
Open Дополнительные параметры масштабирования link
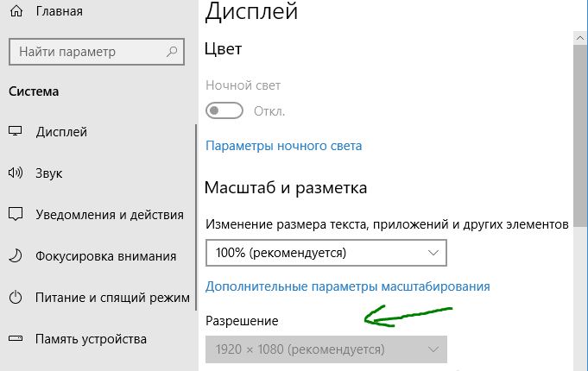click(348, 286)
